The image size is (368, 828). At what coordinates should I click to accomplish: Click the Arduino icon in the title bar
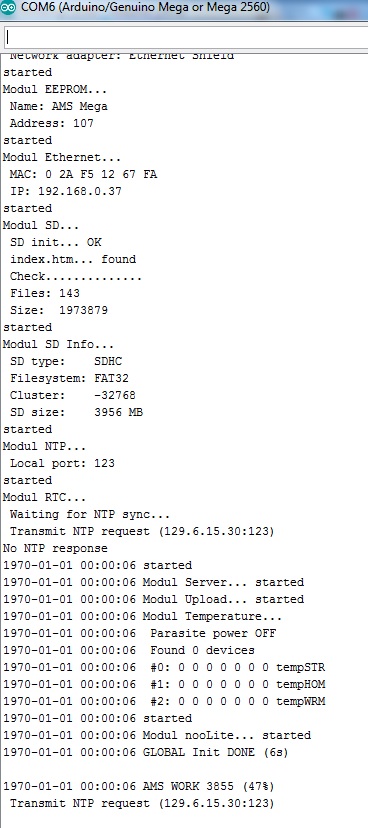[x=8, y=8]
